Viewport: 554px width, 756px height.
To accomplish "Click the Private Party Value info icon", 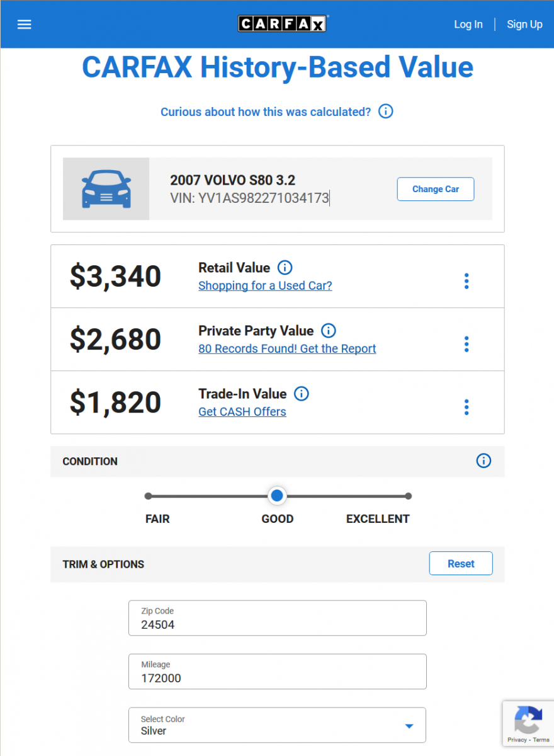I will click(328, 331).
